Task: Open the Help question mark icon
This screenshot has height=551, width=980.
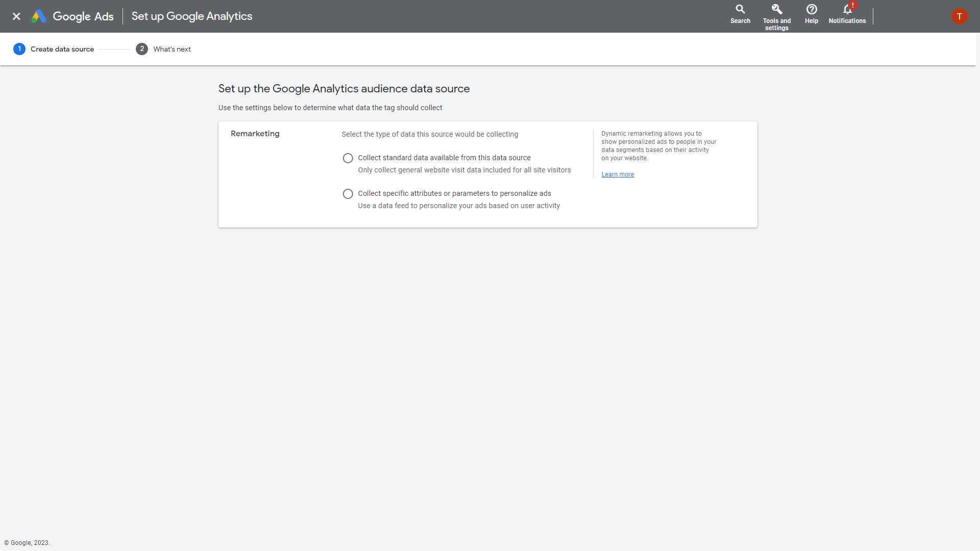Action: tap(812, 14)
